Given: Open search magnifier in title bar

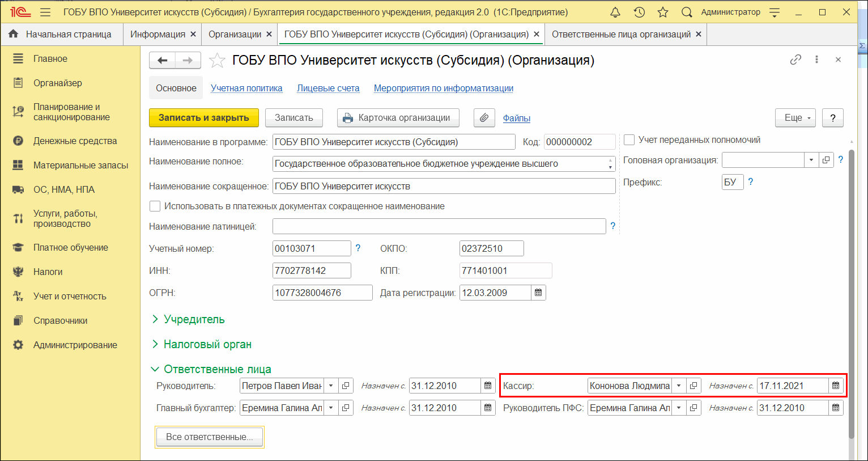Looking at the screenshot, I should tap(687, 12).
